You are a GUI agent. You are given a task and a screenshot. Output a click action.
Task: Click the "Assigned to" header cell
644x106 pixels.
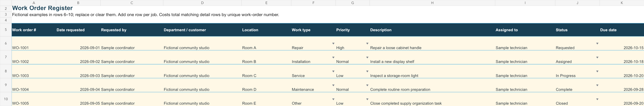click(x=525, y=30)
